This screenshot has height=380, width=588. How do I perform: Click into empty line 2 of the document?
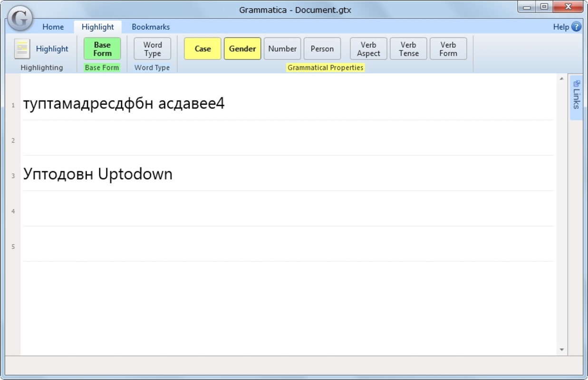click(288, 138)
